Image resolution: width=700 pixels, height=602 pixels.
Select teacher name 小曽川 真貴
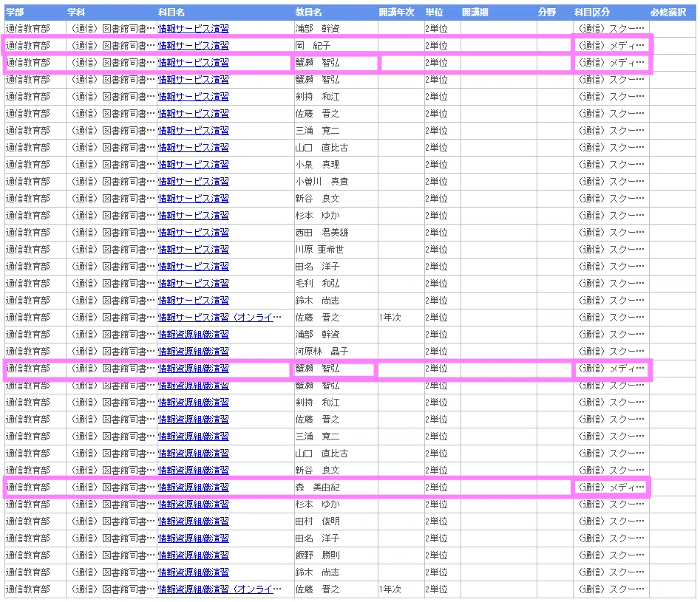(322, 181)
